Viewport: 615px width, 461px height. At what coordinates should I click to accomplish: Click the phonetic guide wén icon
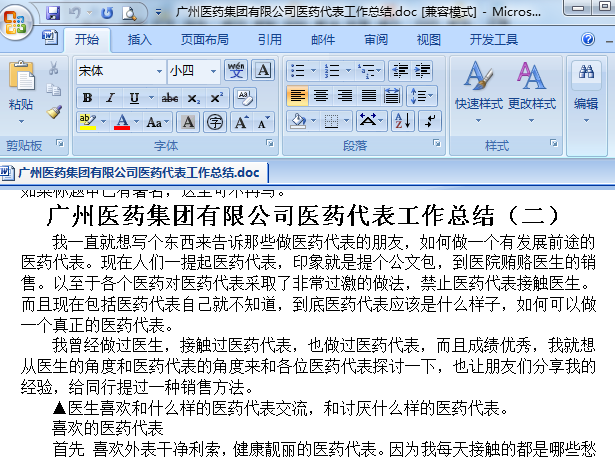coord(236,71)
